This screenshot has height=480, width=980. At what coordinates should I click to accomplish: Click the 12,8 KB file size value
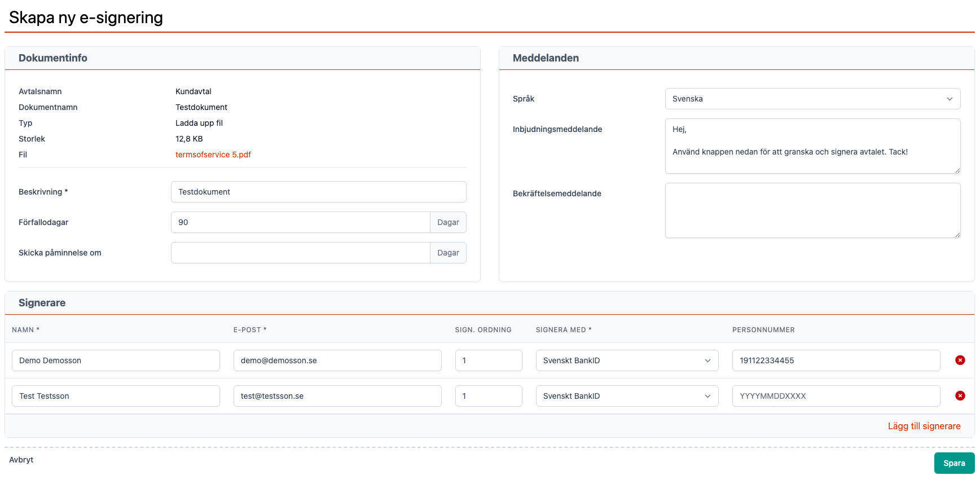tap(189, 139)
